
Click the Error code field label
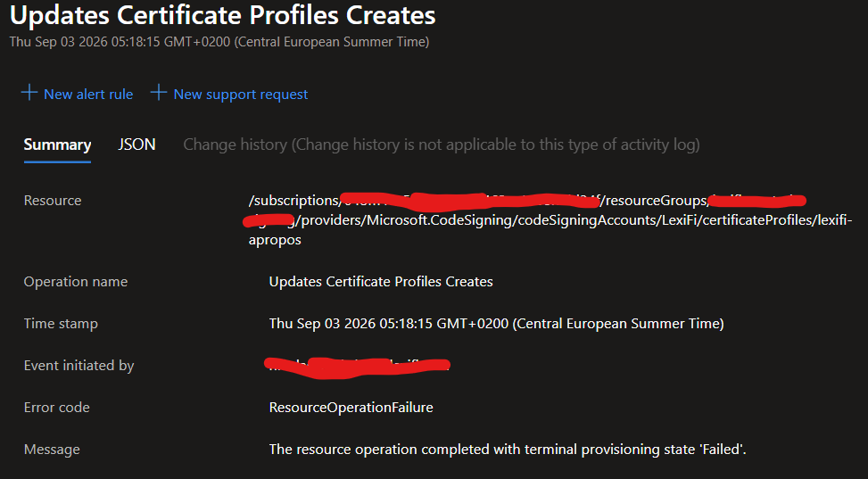tap(56, 408)
